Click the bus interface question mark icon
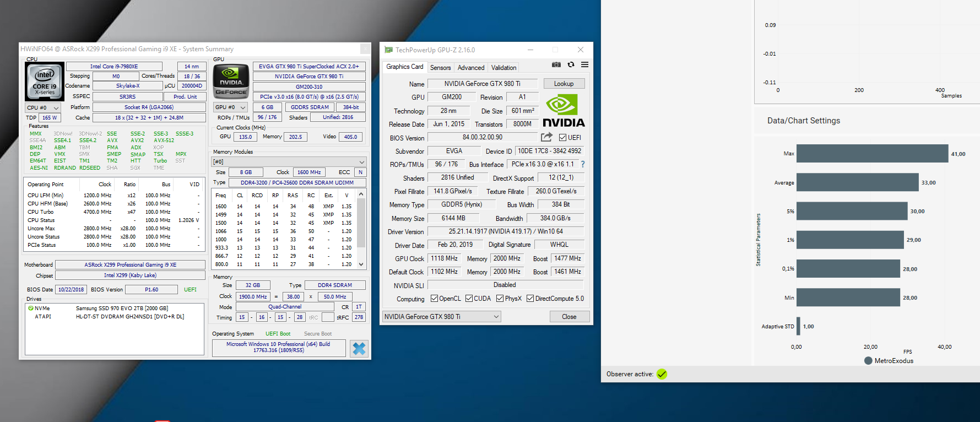 [x=583, y=164]
